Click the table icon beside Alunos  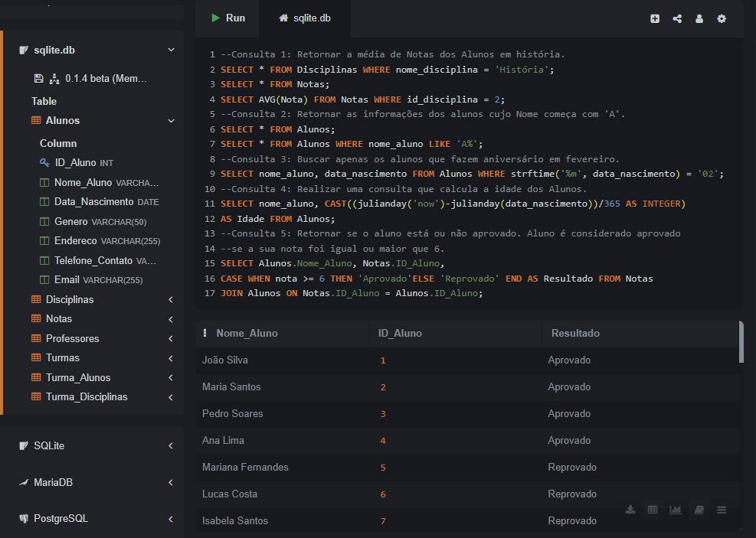36,120
